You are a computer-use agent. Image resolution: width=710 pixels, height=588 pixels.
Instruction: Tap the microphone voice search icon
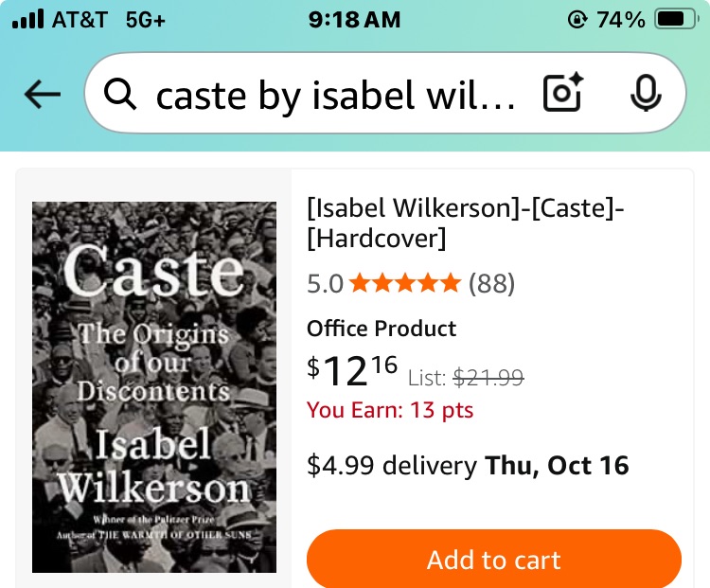pos(646,94)
